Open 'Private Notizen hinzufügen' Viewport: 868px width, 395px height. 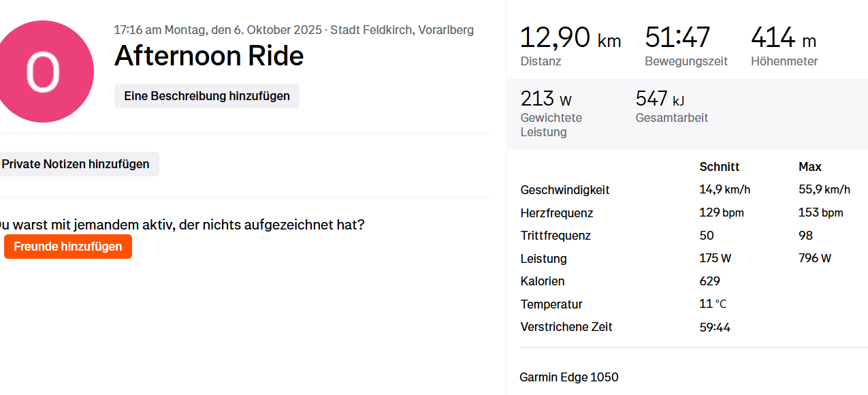pyautogui.click(x=76, y=164)
